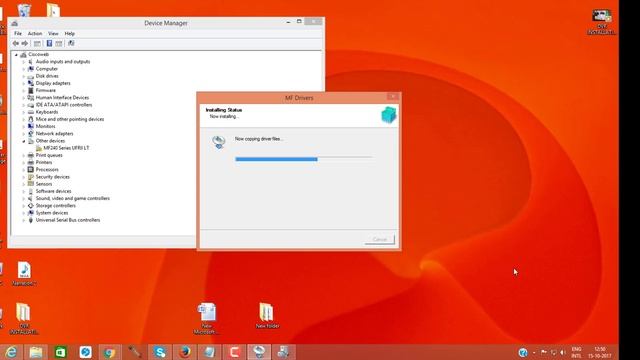Screen dimensions: 640x360
Task: Open the Help menu in Device Manager
Action: [69, 33]
